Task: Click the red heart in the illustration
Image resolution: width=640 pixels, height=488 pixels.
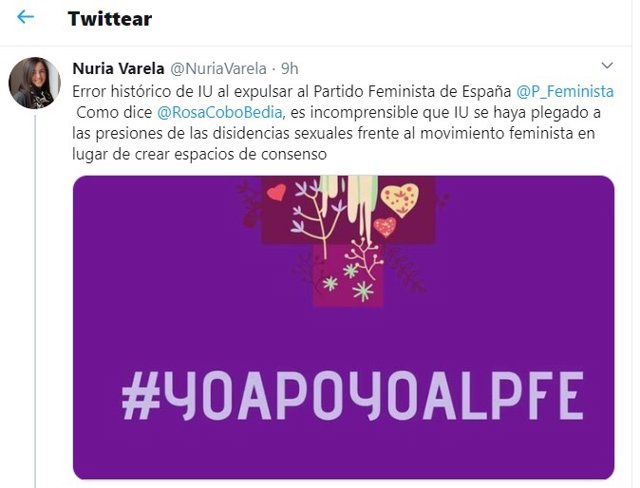Action: 277,192
